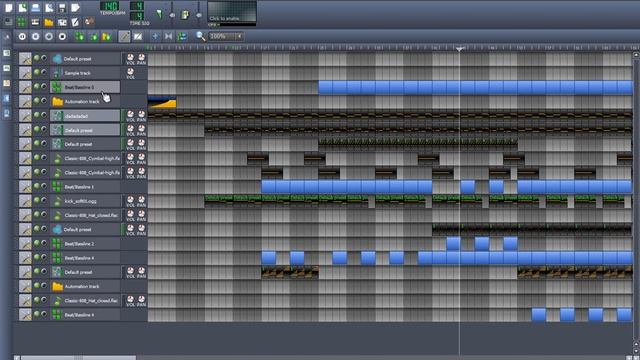Solo the Beat/Bassline 0 track

pyautogui.click(x=44, y=87)
